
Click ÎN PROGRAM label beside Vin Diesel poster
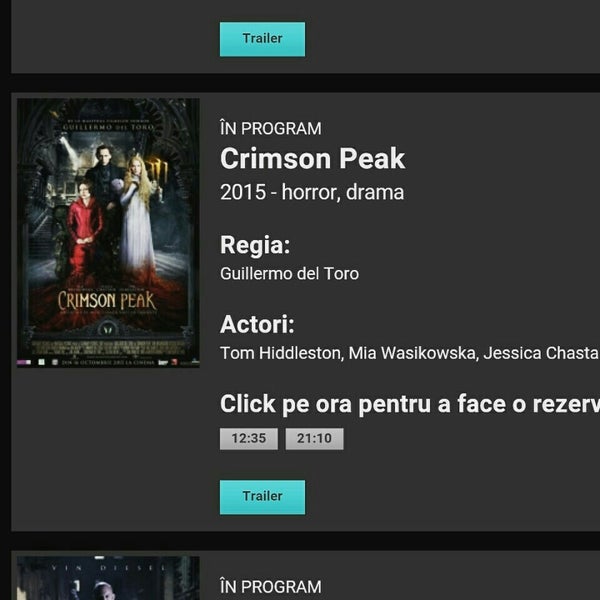pos(271,587)
